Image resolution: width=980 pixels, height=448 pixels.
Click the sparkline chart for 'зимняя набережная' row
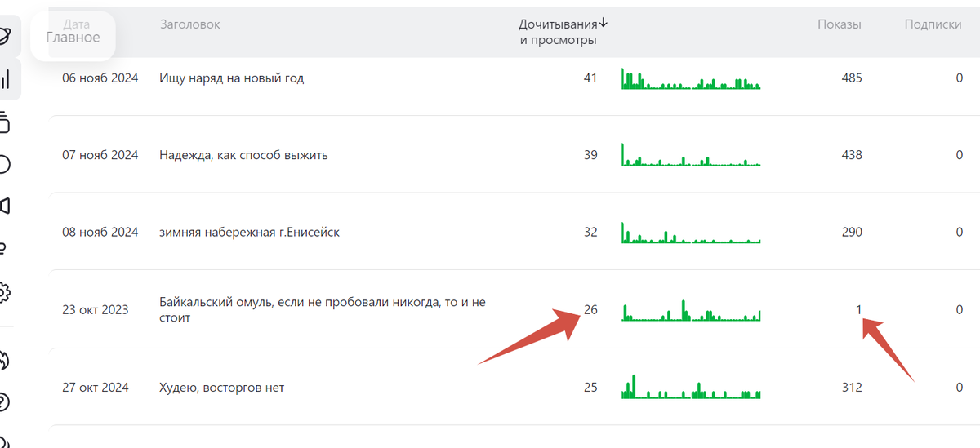click(691, 233)
